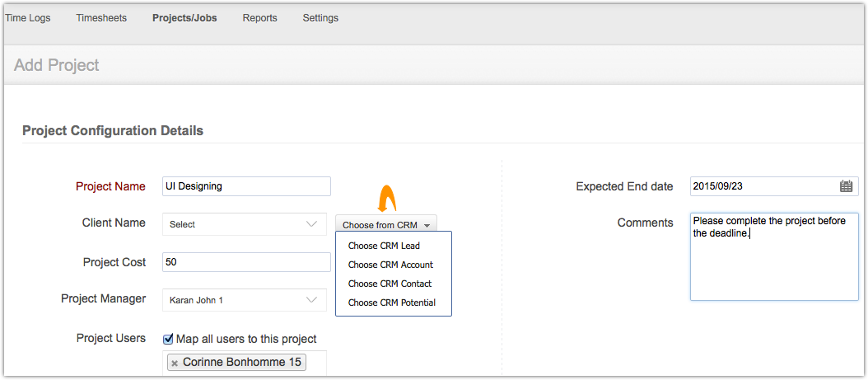Toggle Map all users to this project

[168, 339]
